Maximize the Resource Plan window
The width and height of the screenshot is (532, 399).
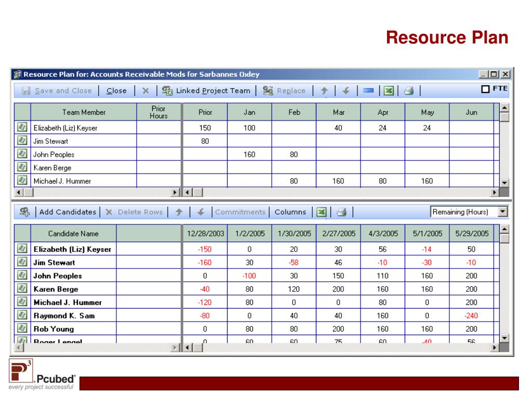point(494,74)
